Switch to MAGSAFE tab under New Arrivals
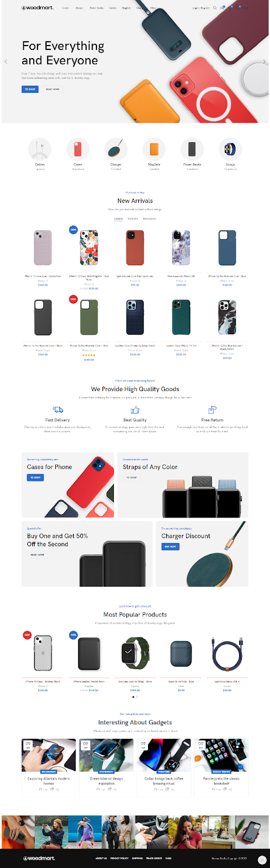 coord(150,219)
